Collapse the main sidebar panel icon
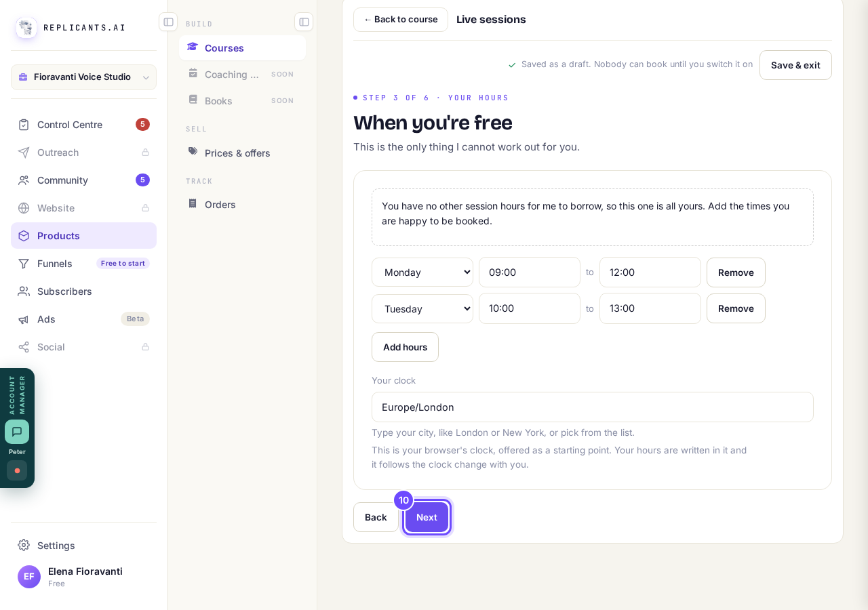 pos(168,22)
